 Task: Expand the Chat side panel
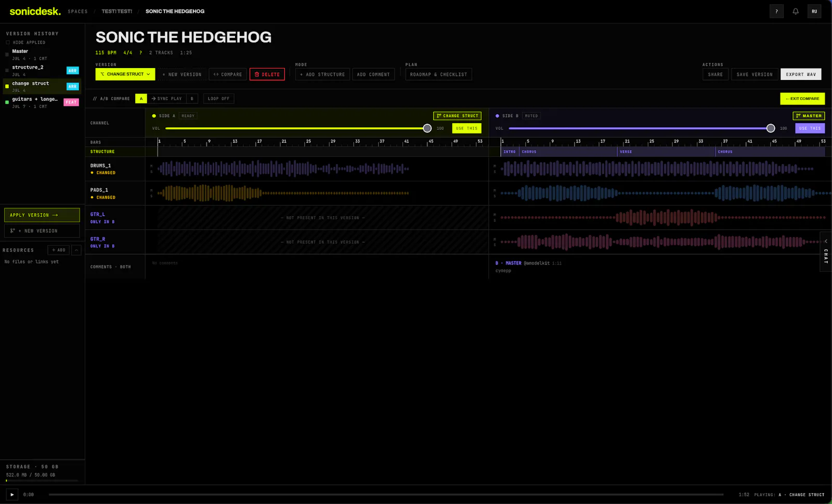[826, 251]
